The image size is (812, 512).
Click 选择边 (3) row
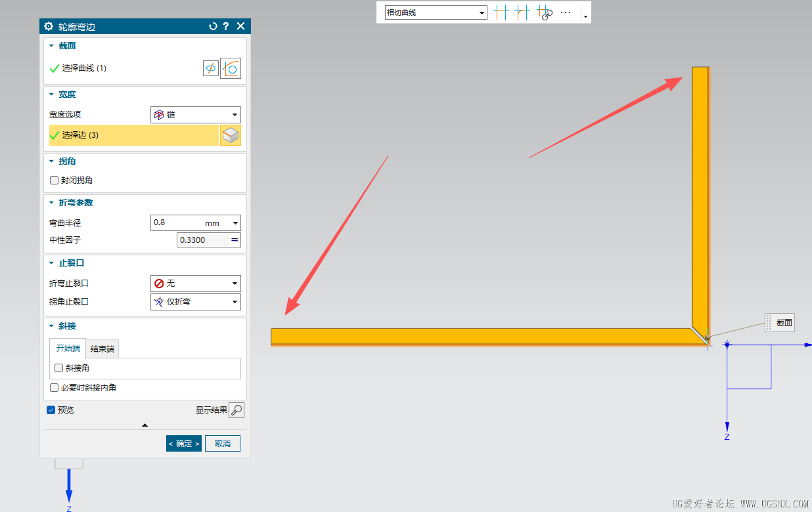(x=134, y=135)
